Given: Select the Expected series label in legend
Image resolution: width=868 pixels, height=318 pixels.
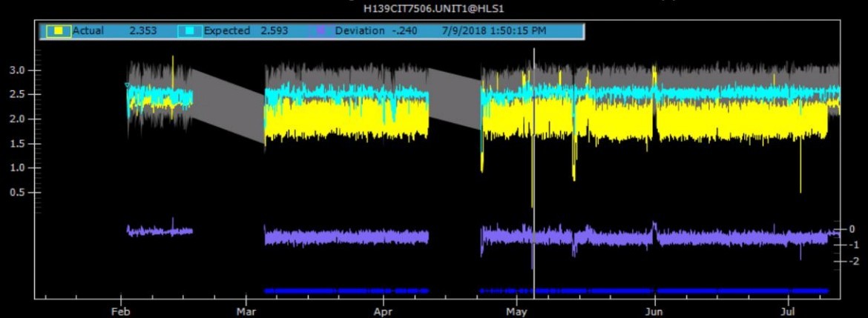Looking at the screenshot, I should click(x=226, y=31).
